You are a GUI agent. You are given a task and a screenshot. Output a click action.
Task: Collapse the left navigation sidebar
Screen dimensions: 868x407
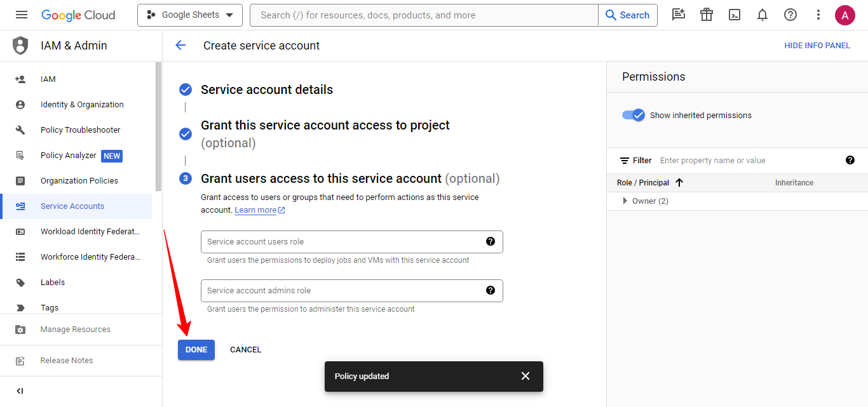[20, 391]
